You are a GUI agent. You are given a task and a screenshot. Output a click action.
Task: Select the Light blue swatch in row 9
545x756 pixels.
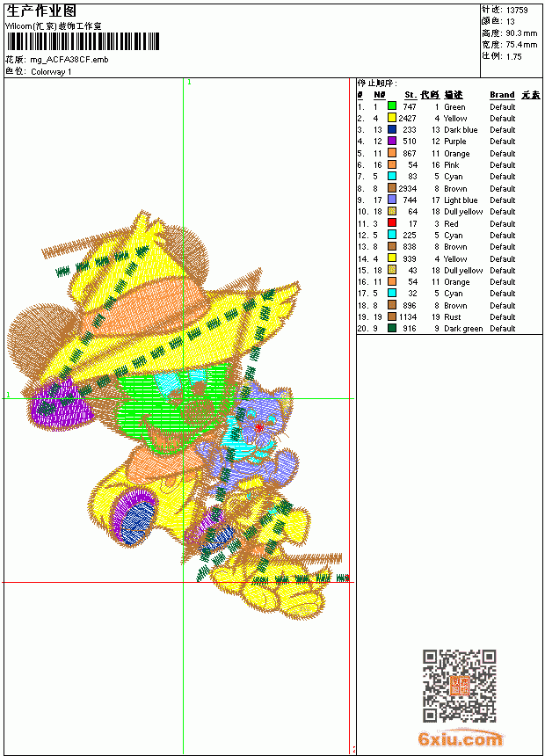point(392,200)
